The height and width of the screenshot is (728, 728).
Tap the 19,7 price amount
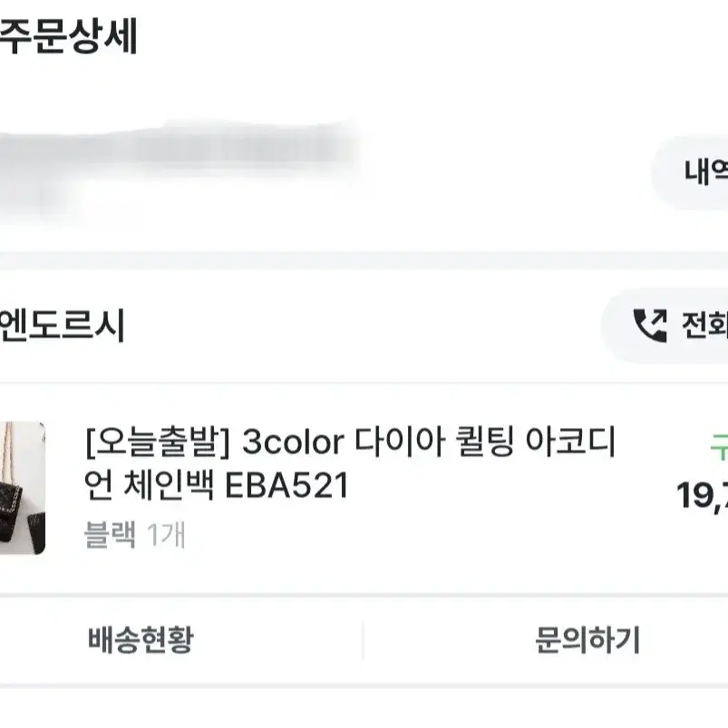pos(702,495)
